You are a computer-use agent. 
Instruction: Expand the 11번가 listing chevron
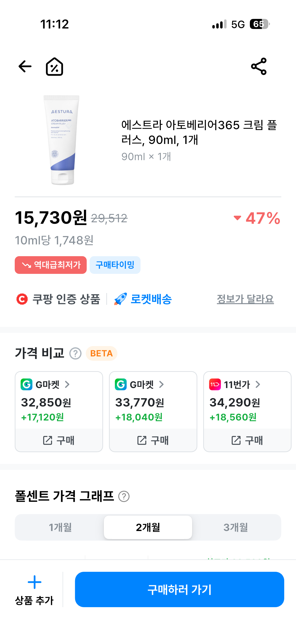point(258,384)
